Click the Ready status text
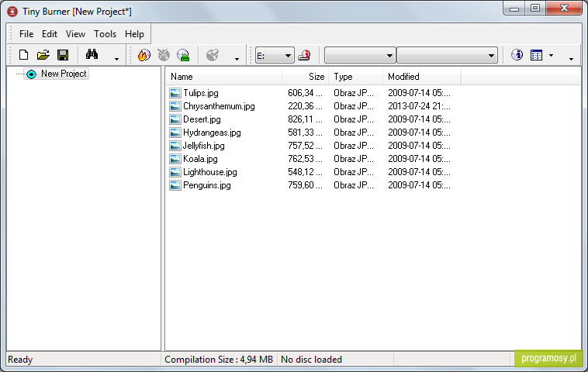Viewport: 588px width, 372px height. [20, 360]
